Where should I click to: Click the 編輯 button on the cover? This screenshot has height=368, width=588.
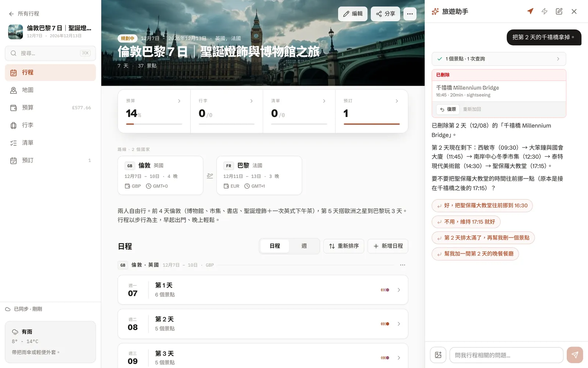(352, 14)
